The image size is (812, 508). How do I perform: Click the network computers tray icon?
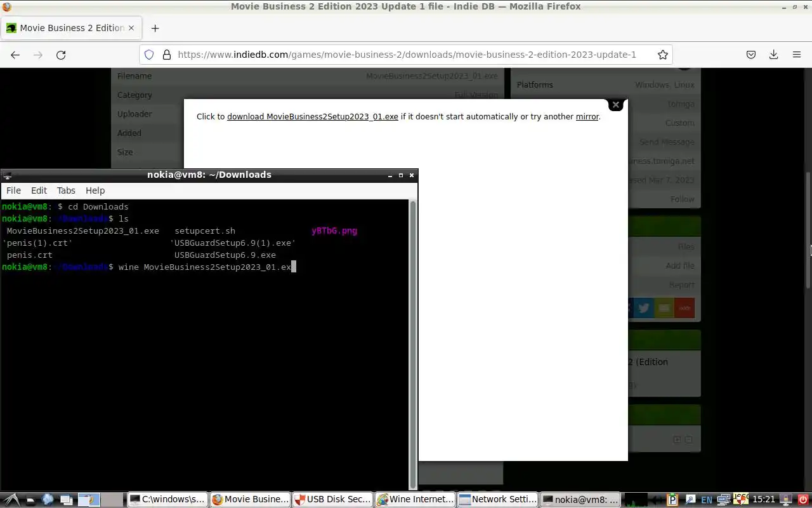coord(723,500)
